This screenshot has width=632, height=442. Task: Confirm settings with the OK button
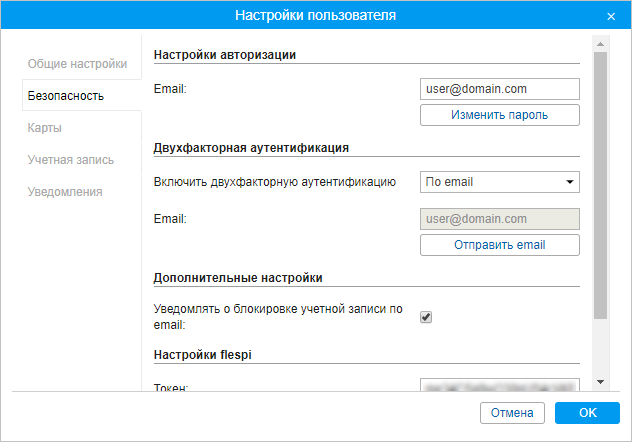(x=587, y=412)
